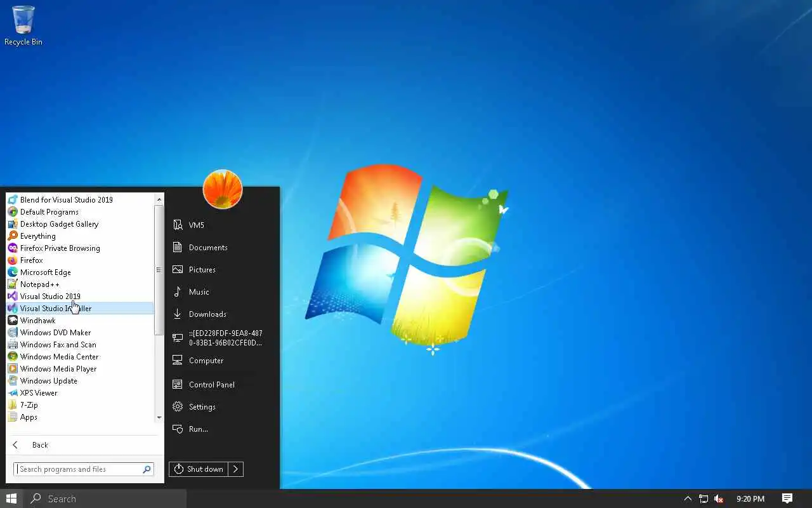
Task: Launch the XPS Viewer icon
Action: (x=13, y=392)
